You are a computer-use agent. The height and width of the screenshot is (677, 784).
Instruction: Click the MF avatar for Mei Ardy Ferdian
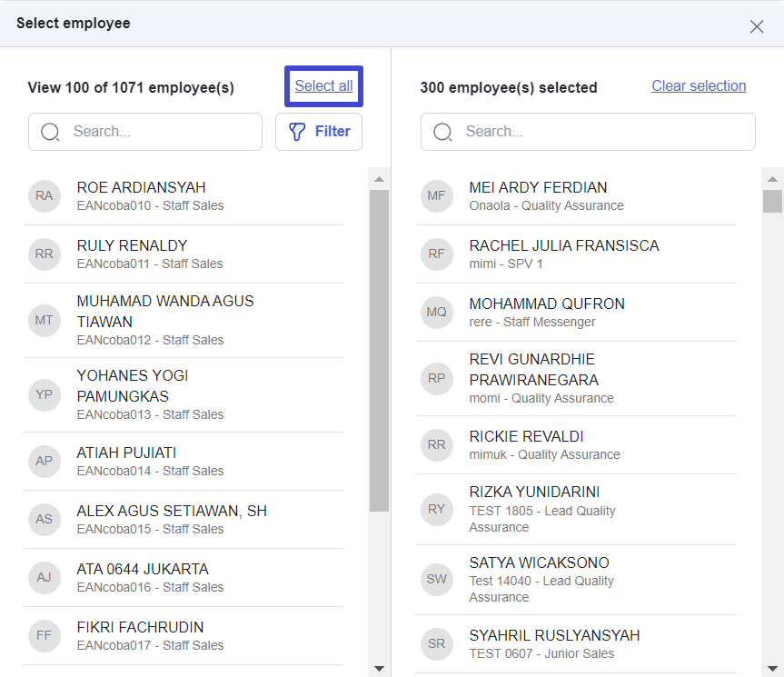tap(437, 195)
